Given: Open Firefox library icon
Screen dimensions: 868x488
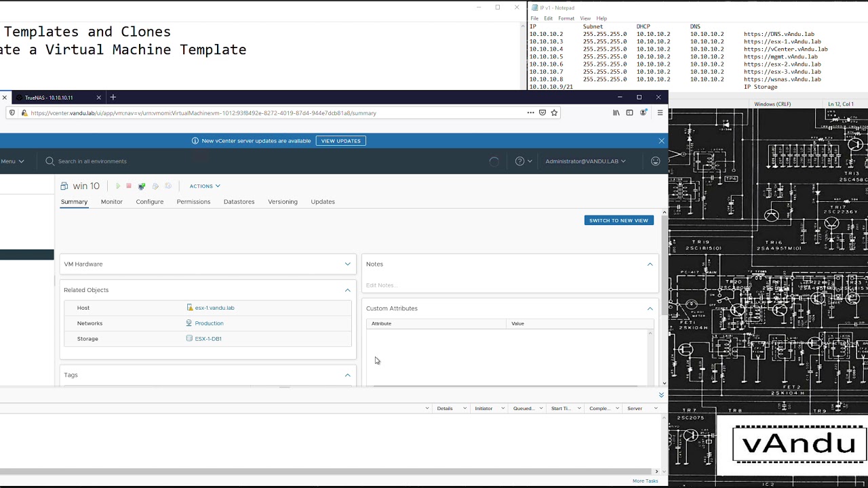Looking at the screenshot, I should (x=616, y=113).
